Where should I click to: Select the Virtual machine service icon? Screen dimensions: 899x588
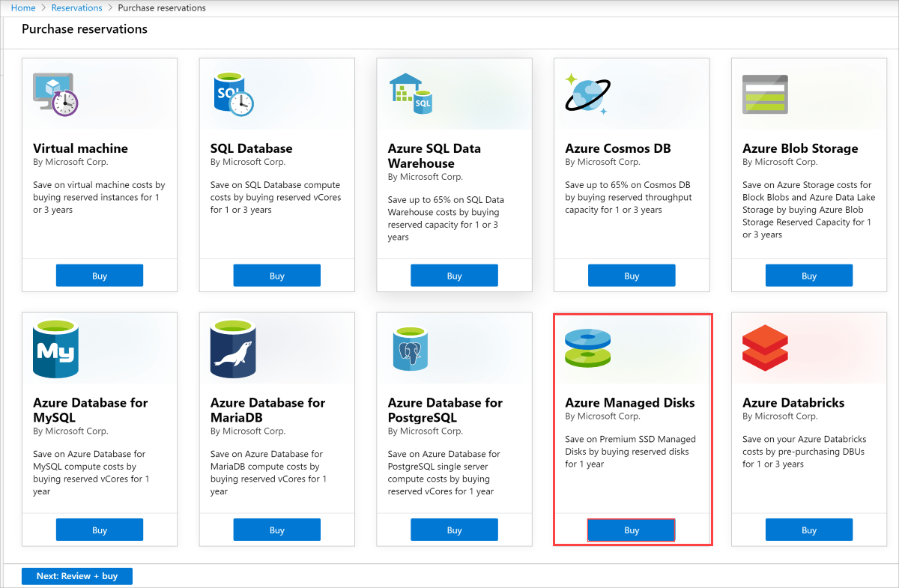[x=55, y=93]
